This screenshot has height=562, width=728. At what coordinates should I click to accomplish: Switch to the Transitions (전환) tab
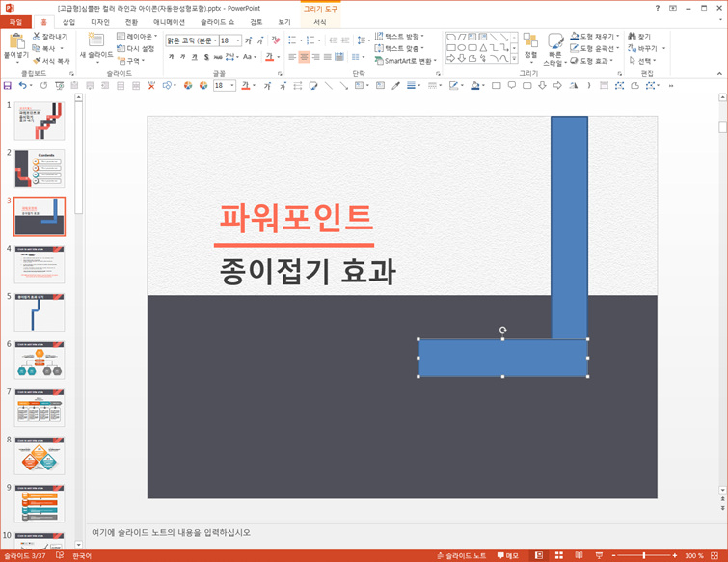tap(131, 22)
